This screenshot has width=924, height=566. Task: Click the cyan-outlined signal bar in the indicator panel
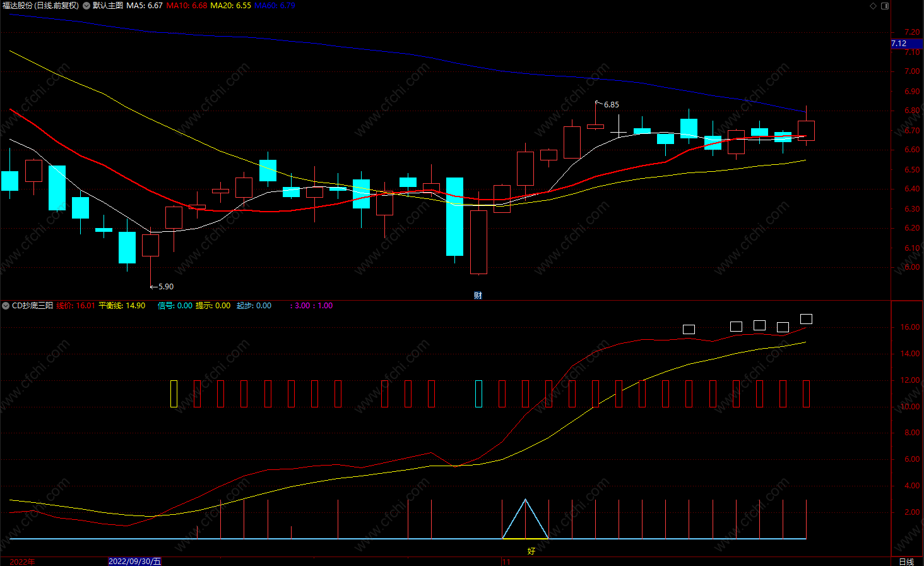478,394
